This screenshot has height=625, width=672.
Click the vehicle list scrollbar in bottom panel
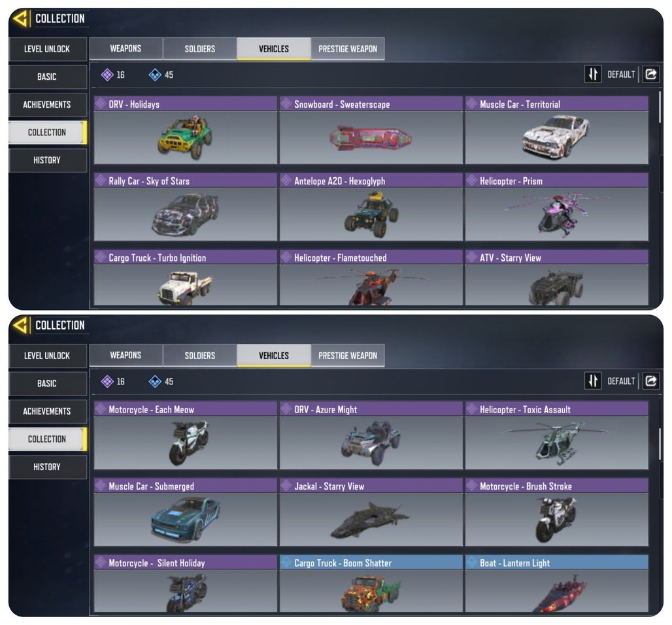pos(660,444)
